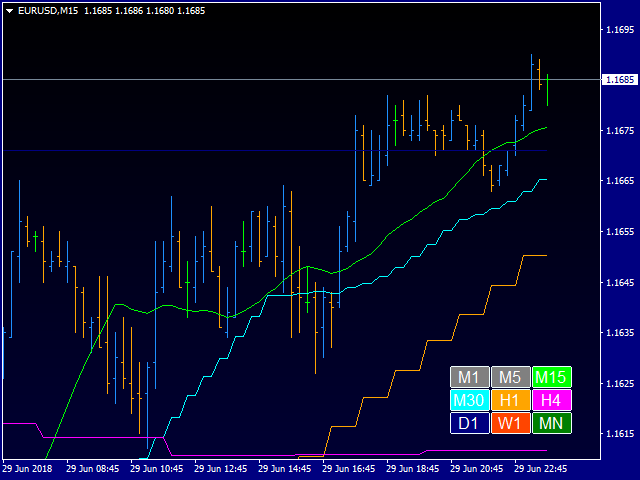640x480 pixels.
Task: Select the grey current bid price line
Action: (x=302, y=80)
